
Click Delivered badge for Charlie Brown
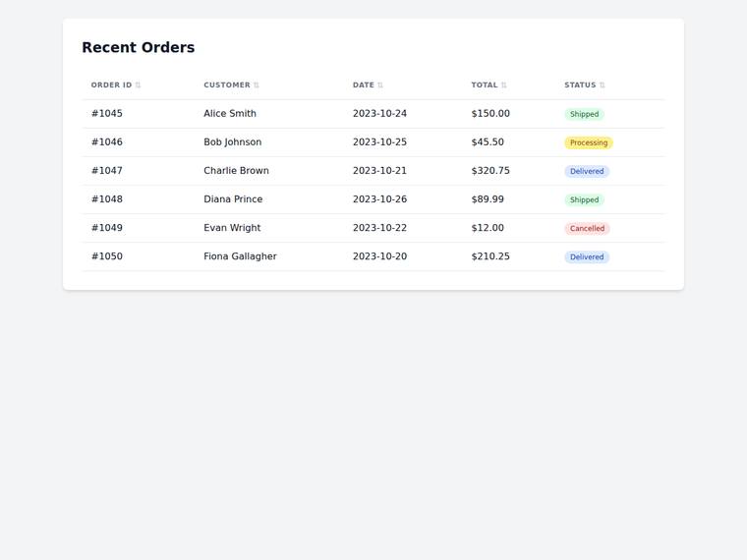coord(587,171)
